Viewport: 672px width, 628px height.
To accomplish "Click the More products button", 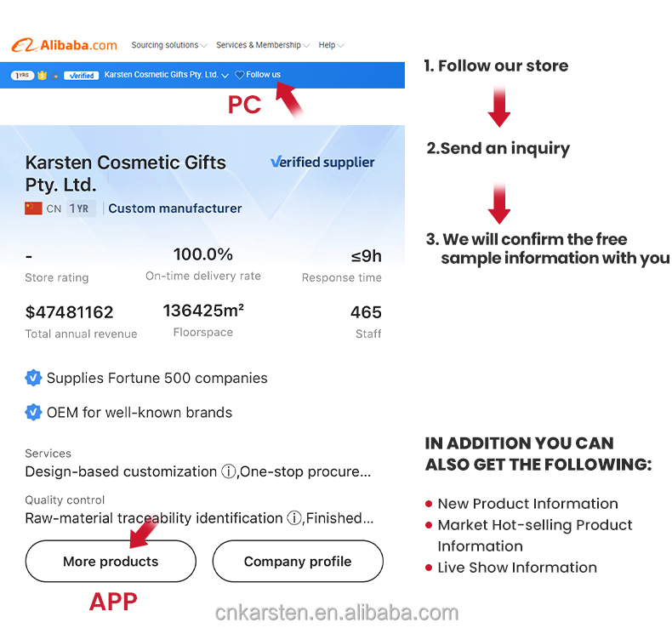I will pyautogui.click(x=111, y=562).
